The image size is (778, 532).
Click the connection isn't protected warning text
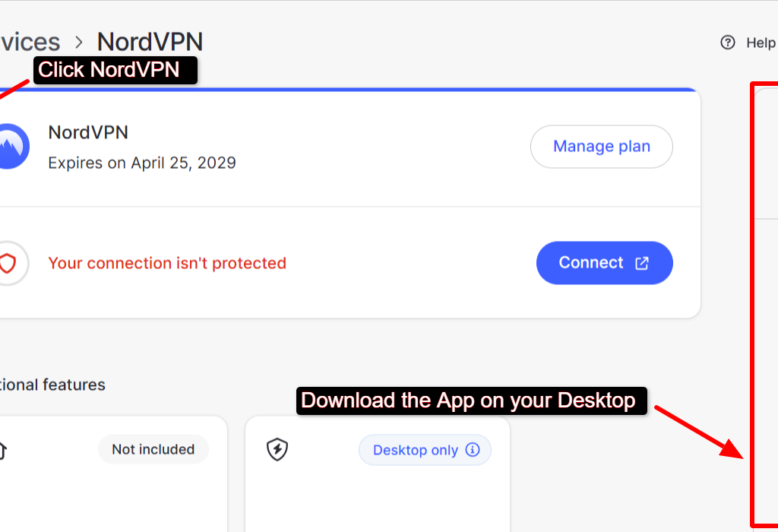coord(167,263)
